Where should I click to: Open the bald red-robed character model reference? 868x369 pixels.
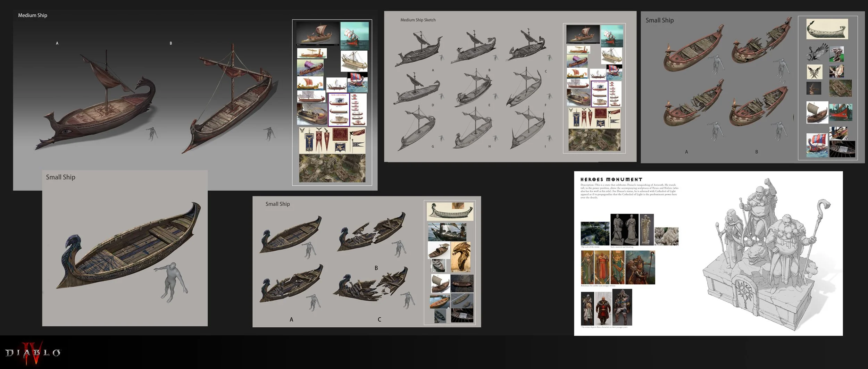[x=603, y=309]
